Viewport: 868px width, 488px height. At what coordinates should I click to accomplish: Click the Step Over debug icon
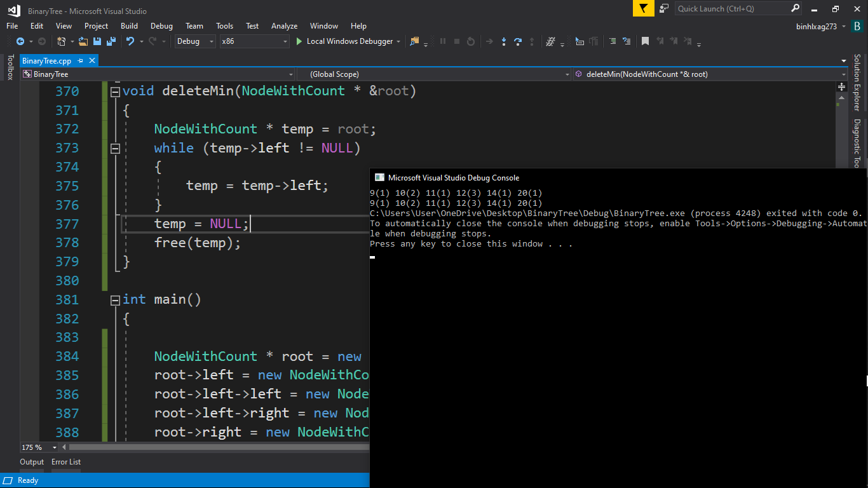518,41
